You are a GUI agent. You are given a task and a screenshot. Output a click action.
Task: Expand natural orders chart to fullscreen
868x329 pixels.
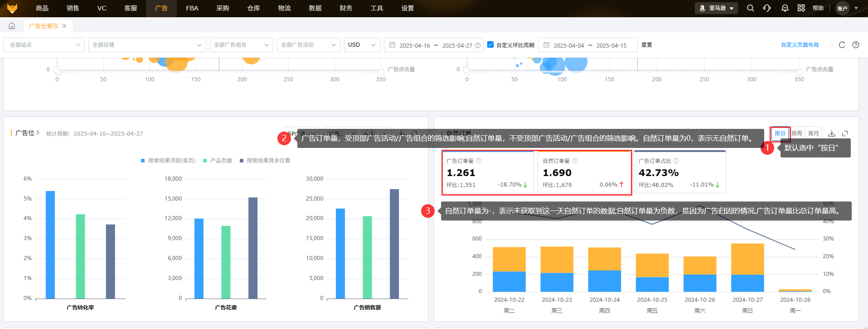845,133
